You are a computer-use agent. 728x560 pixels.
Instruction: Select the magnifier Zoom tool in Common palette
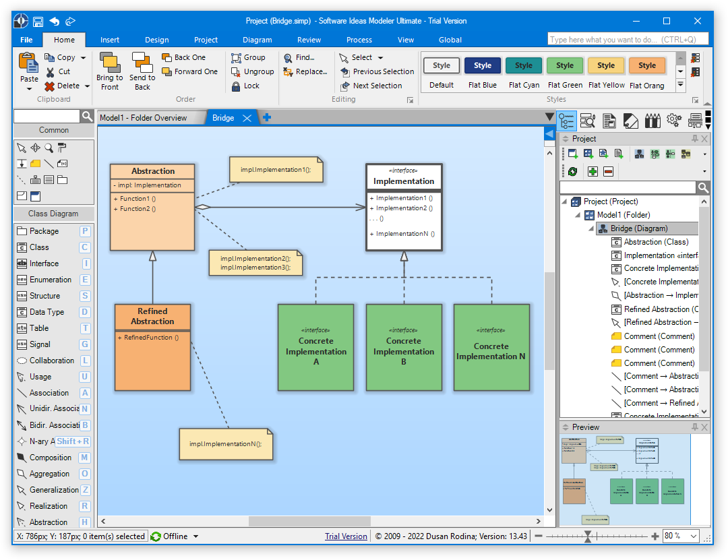click(49, 148)
